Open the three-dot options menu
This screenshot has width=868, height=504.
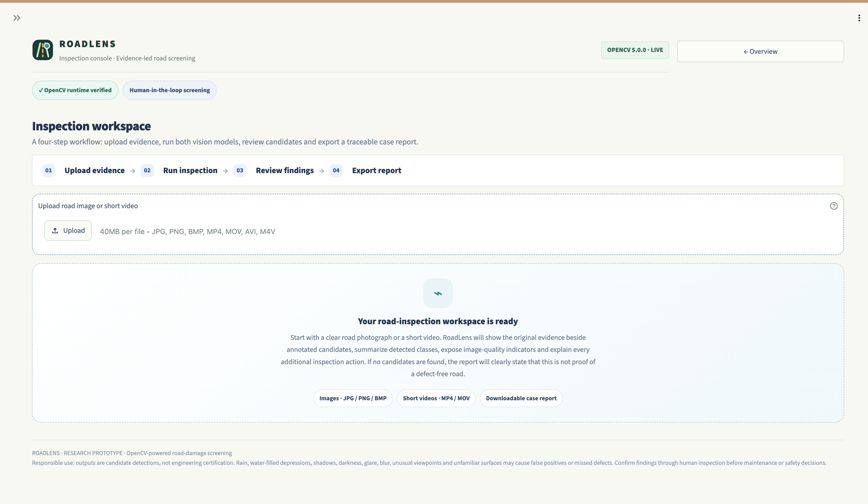859,18
